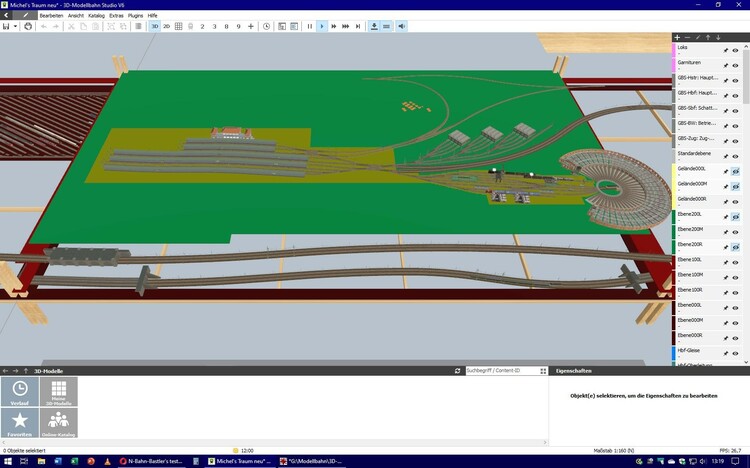The height and width of the screenshot is (468, 750).
Task: Add a new layer with plus icon
Action: pyautogui.click(x=677, y=37)
